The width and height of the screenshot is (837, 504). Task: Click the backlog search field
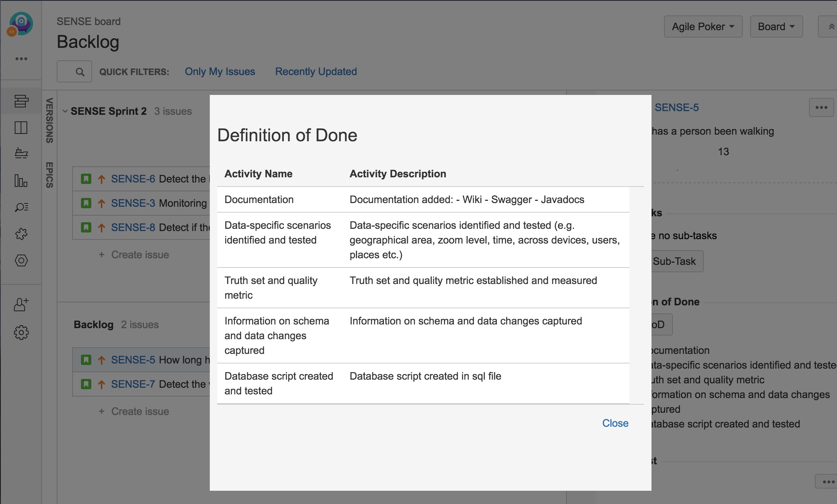74,71
